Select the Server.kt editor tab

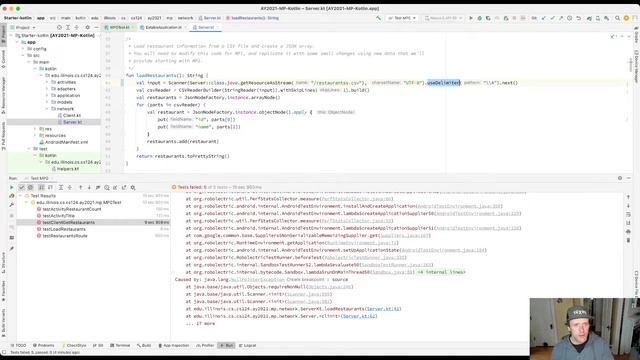pos(206,27)
